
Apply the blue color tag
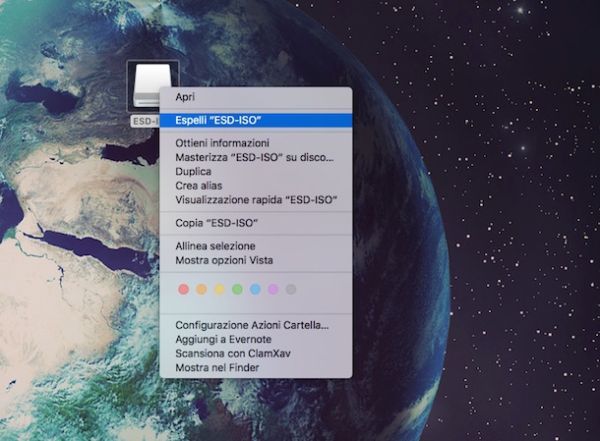coord(254,289)
